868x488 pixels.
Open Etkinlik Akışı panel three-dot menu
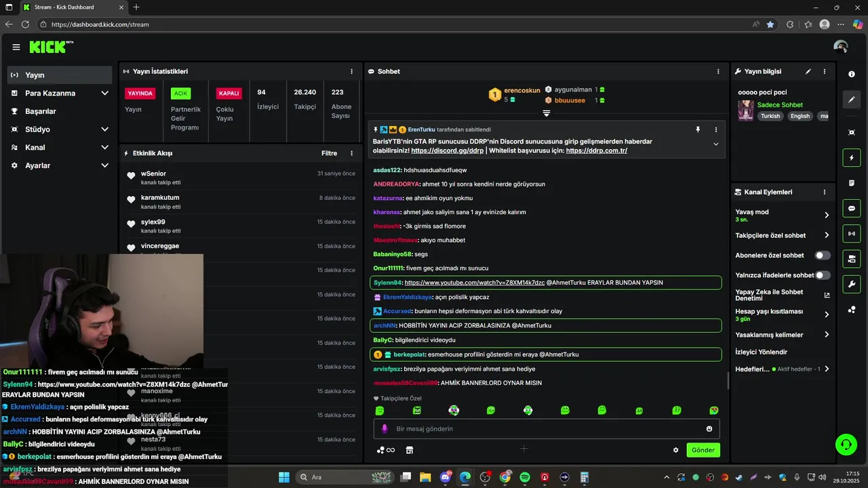click(351, 153)
